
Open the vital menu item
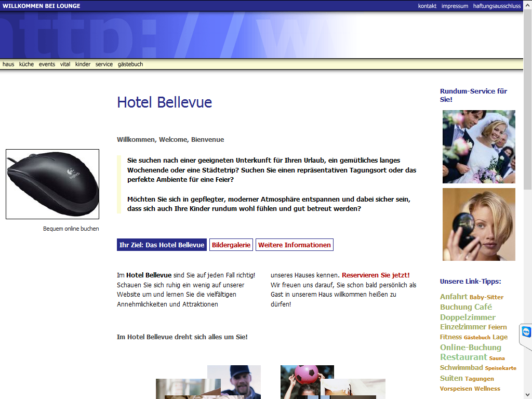(x=65, y=64)
